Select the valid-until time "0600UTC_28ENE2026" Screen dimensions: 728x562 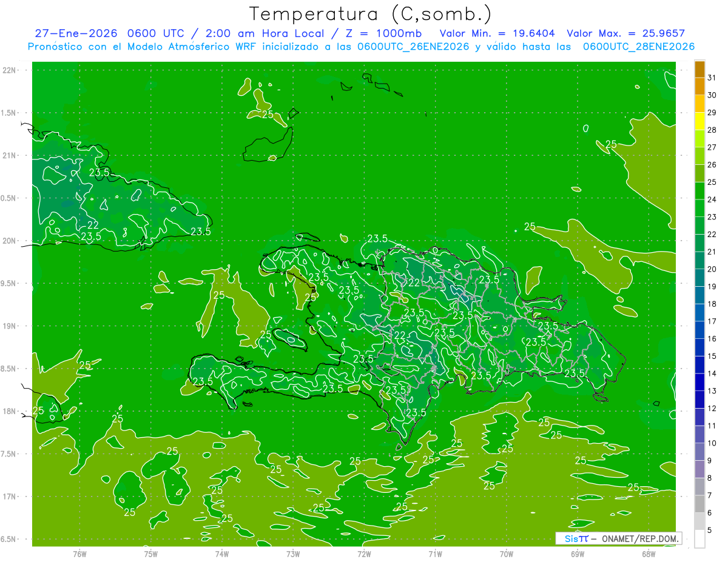(639, 47)
